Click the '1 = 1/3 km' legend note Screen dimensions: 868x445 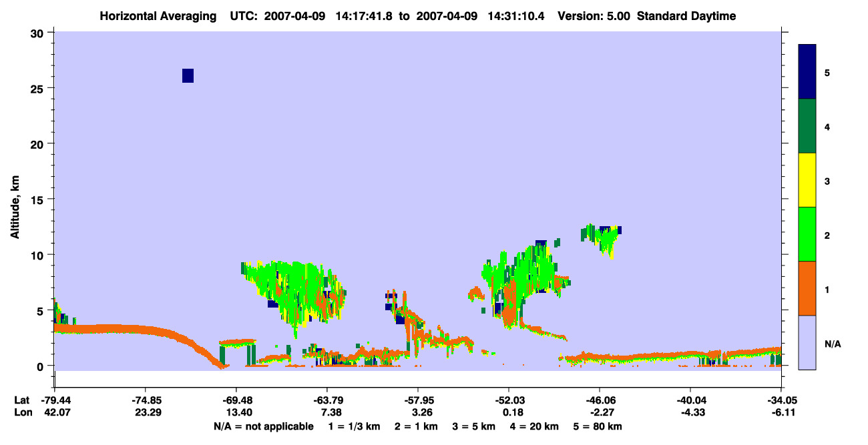point(355,426)
